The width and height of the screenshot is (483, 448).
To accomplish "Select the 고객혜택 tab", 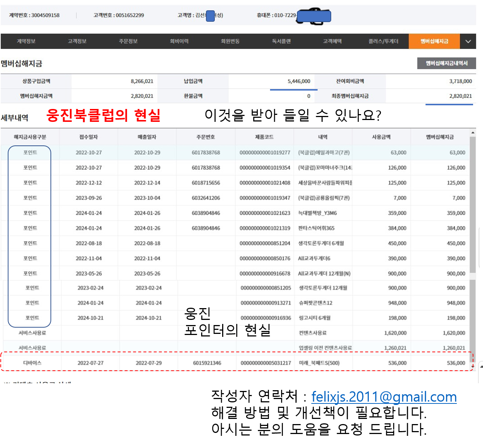I will coord(332,41).
